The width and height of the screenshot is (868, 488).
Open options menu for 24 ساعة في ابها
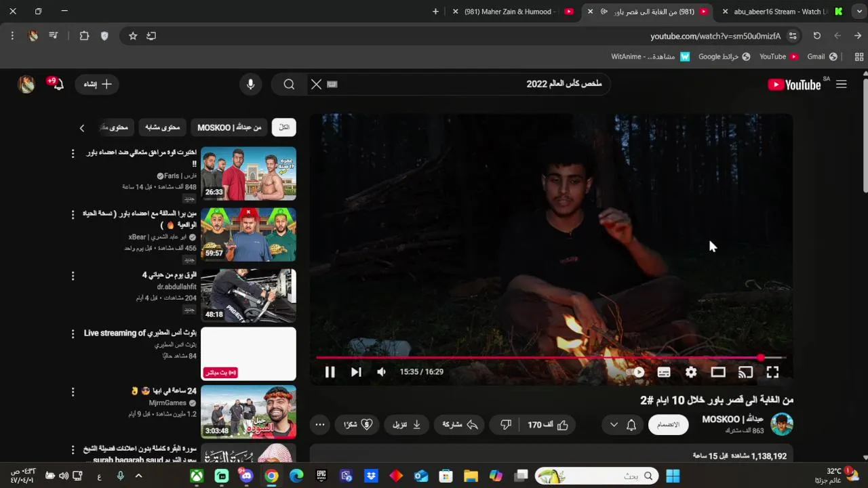[x=73, y=392]
